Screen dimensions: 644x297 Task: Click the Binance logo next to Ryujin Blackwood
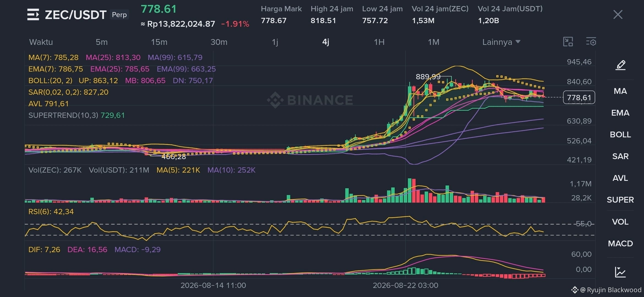[x=575, y=290]
